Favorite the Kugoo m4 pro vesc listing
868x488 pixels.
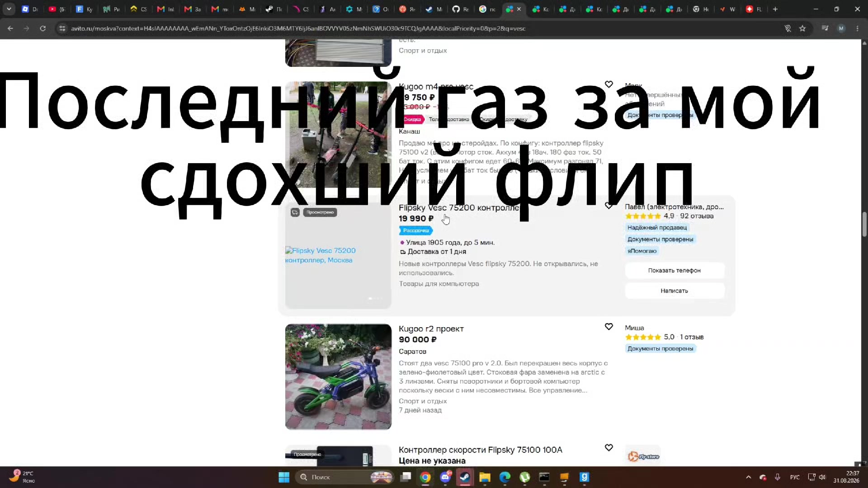coord(609,84)
